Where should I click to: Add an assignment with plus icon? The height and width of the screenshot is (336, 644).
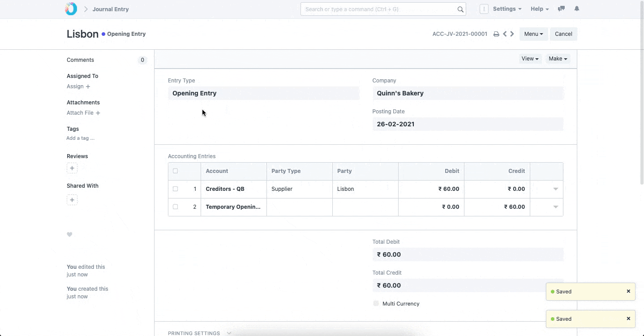point(88,86)
